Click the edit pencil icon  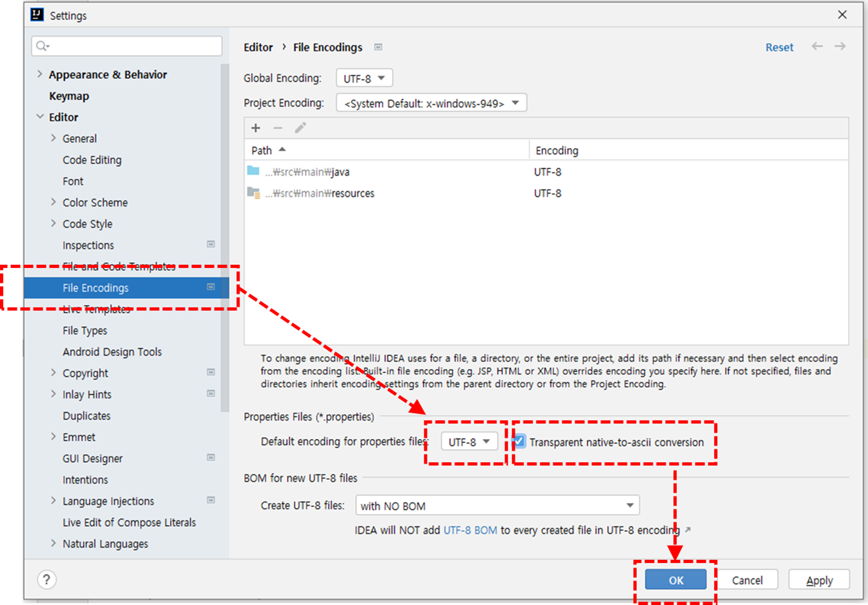tap(300, 128)
